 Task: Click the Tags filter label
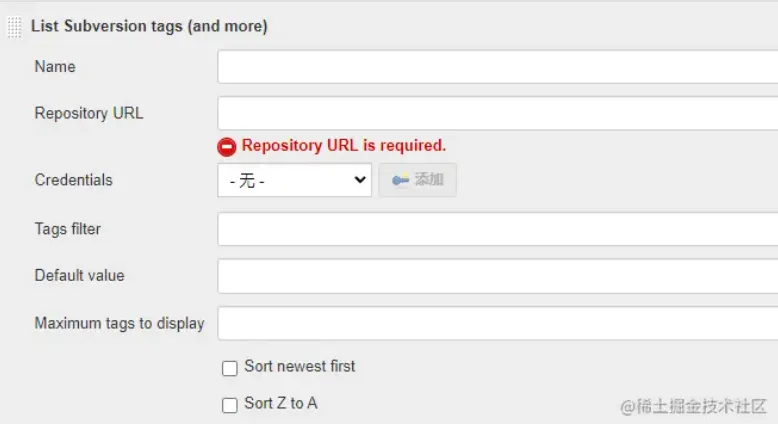(67, 229)
